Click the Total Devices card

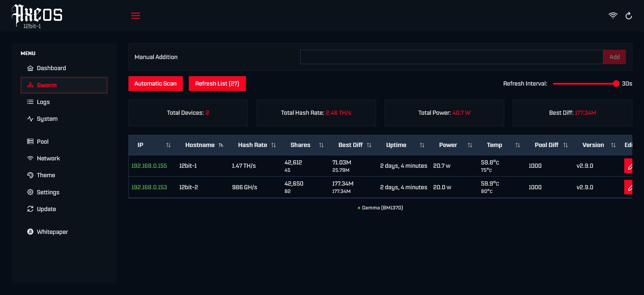point(188,113)
